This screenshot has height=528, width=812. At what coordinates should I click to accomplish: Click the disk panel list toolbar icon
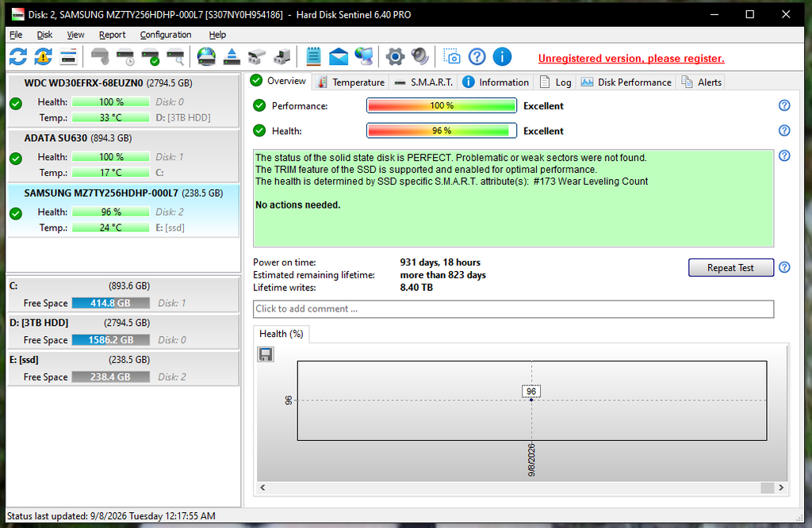point(68,56)
